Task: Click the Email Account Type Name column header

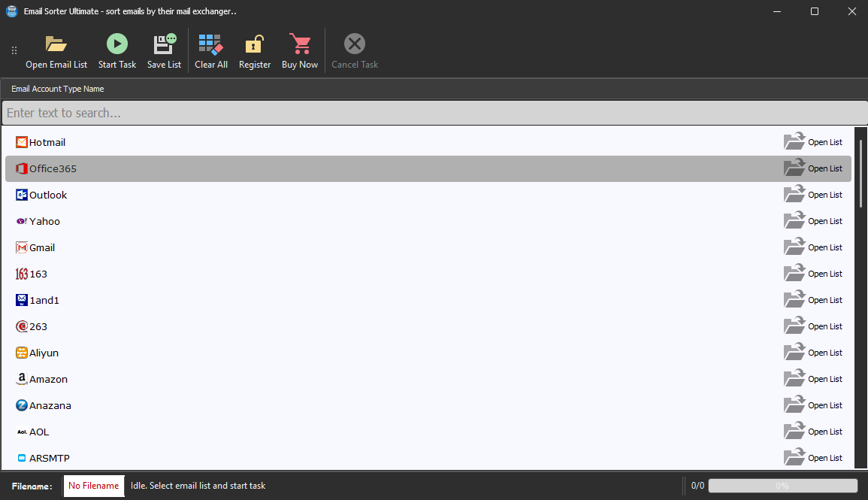Action: click(57, 89)
